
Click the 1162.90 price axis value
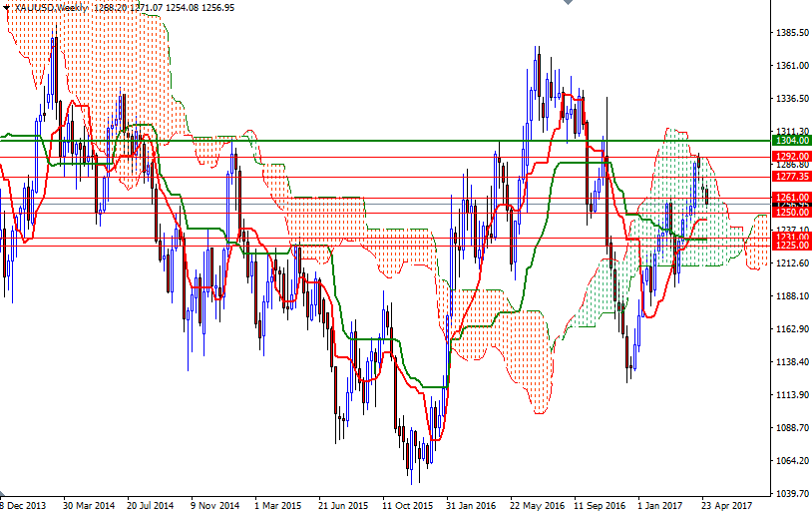(x=791, y=329)
